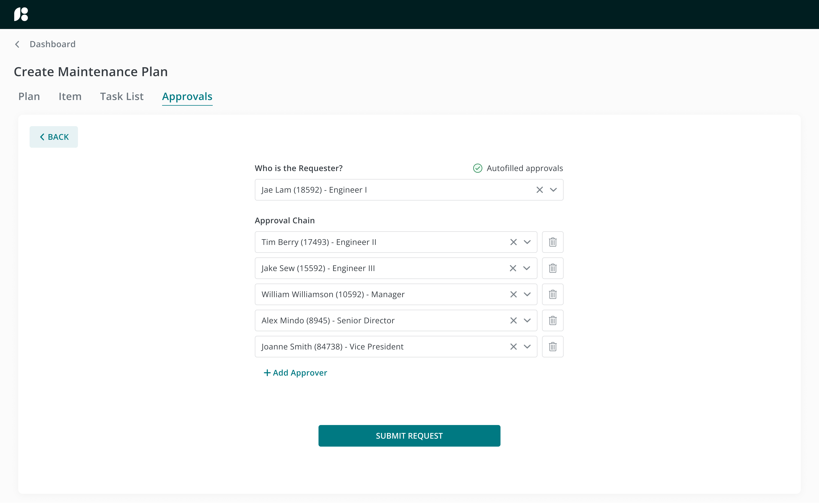Delete Alex Mindo approver row
819x504 pixels.
[552, 320]
